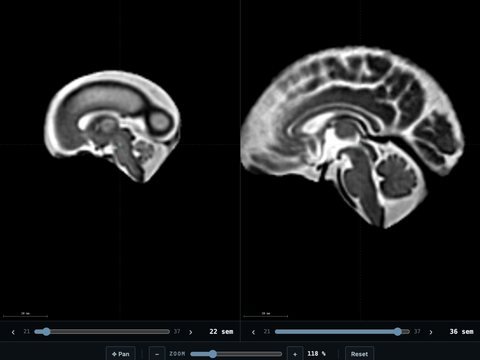The image size is (480, 360).
Task: Click the 36-week fetal brain image
Action: [x=353, y=137]
